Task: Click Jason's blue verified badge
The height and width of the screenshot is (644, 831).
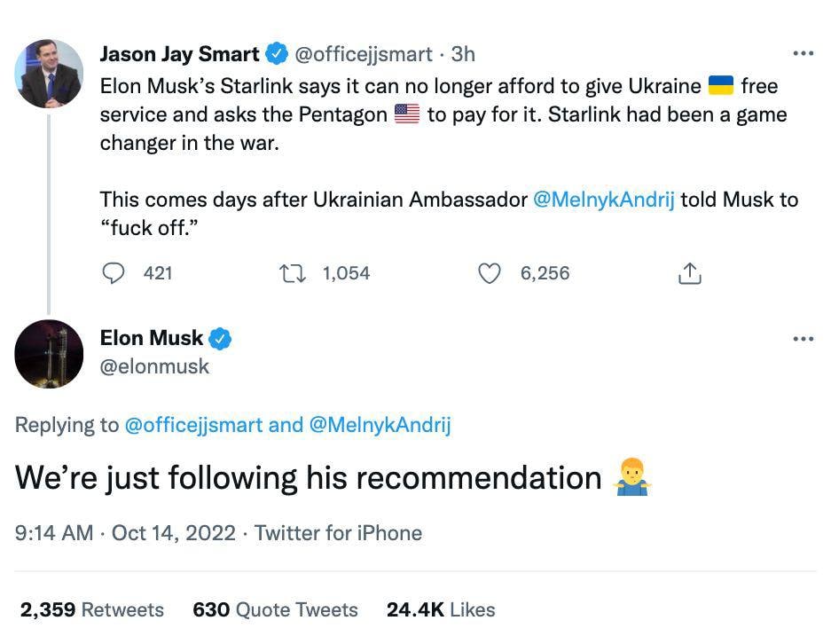Action: click(277, 54)
